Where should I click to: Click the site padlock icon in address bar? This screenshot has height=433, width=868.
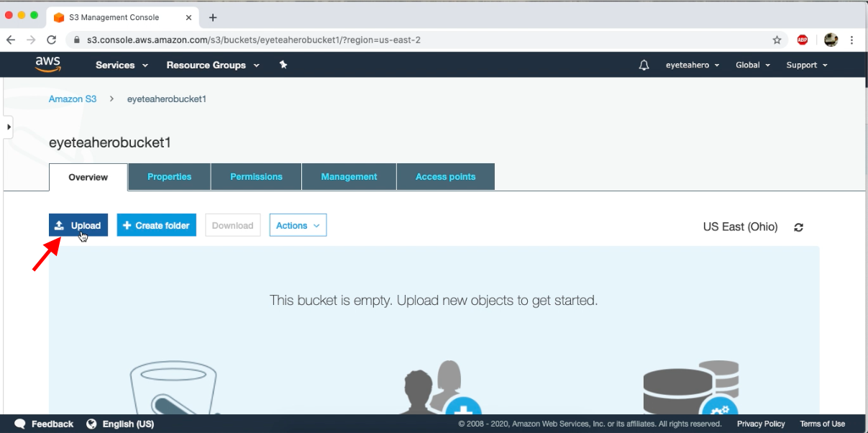coord(77,40)
